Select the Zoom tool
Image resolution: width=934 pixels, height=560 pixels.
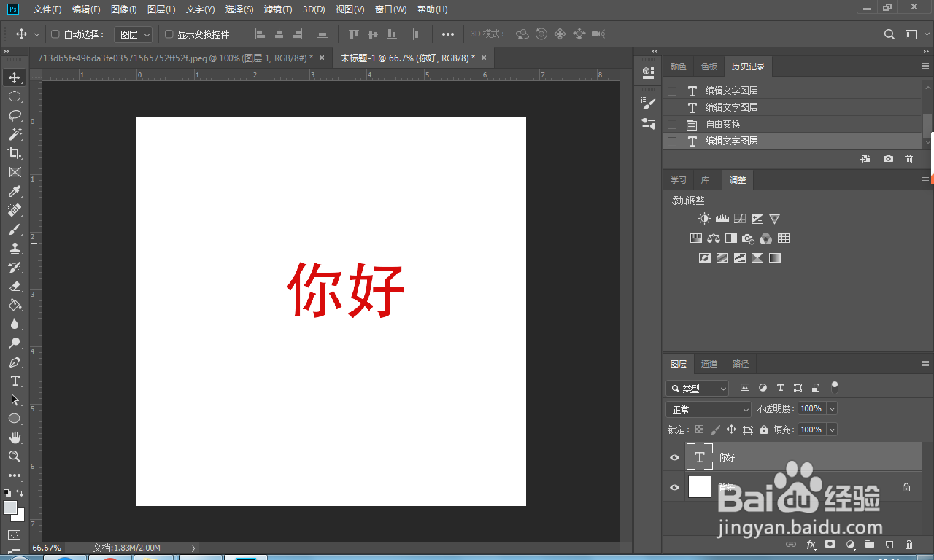(15, 456)
